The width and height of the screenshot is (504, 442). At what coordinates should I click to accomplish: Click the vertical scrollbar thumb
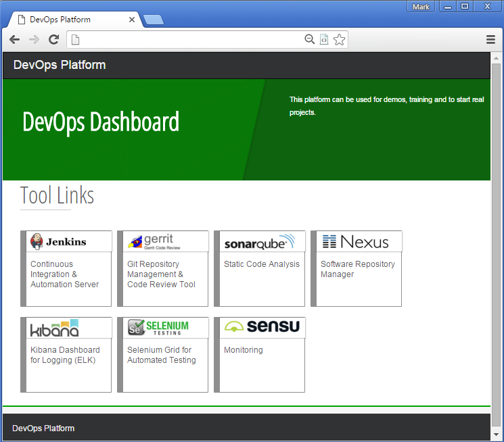coord(497,244)
